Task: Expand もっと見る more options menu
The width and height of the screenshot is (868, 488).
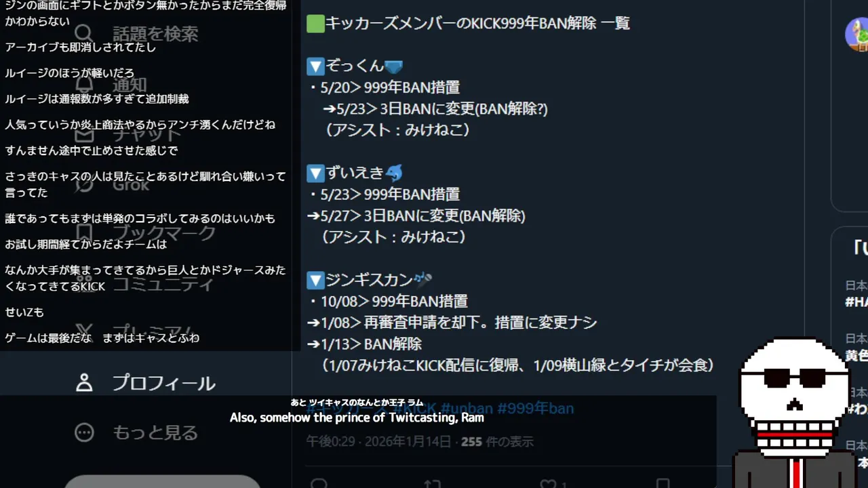Action: pyautogui.click(x=136, y=432)
